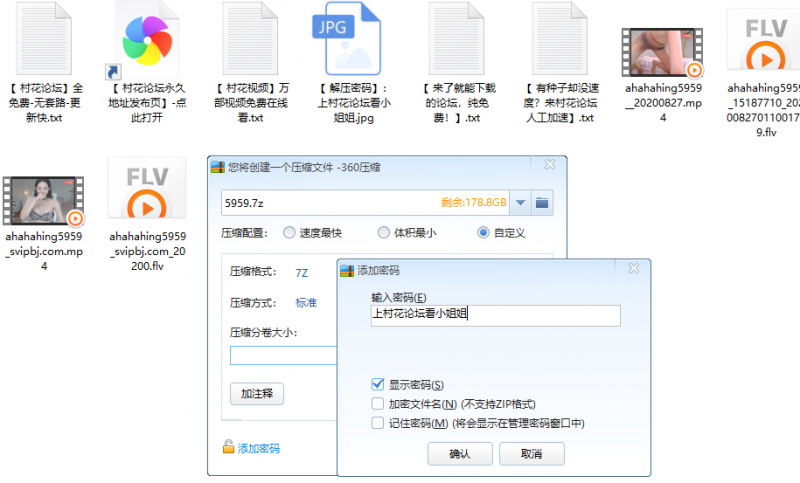
Task: Choose the 速度最快 compression preset
Action: click(x=290, y=233)
